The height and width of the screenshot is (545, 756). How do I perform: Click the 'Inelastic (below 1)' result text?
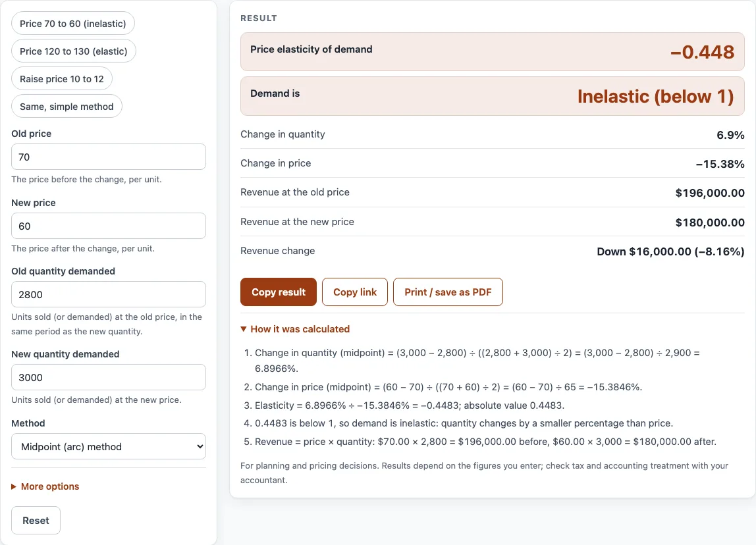click(x=656, y=96)
